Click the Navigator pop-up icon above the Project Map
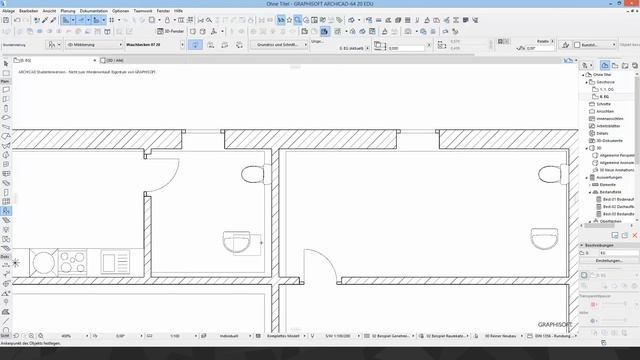The width and height of the screenshot is (640, 360). (586, 65)
